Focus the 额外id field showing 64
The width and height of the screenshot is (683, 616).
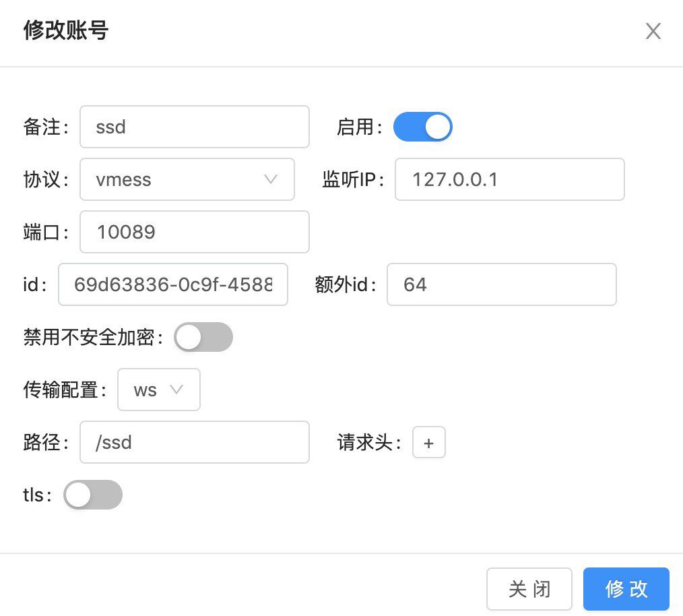501,284
